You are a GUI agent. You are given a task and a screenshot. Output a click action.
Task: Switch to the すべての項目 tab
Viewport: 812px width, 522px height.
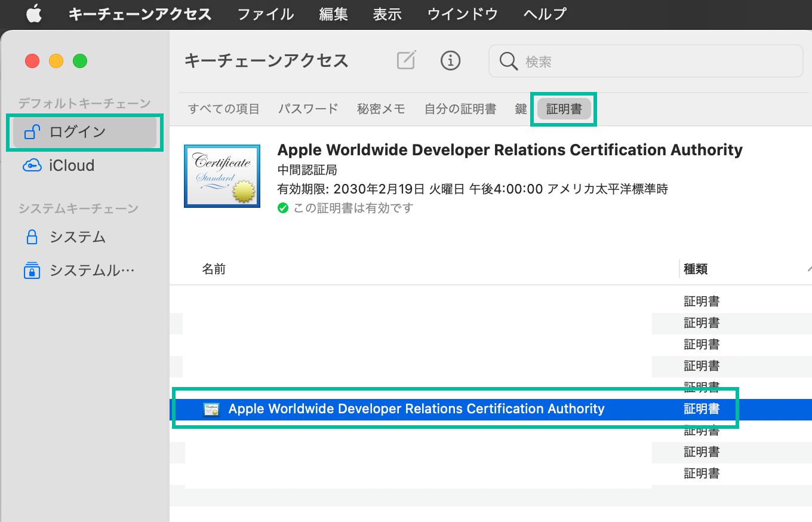[x=224, y=109]
